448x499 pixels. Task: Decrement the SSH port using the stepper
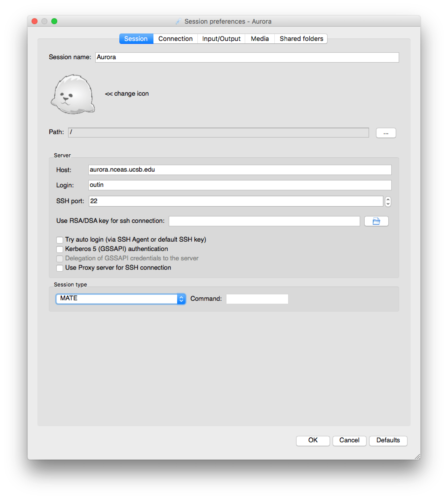coord(388,204)
